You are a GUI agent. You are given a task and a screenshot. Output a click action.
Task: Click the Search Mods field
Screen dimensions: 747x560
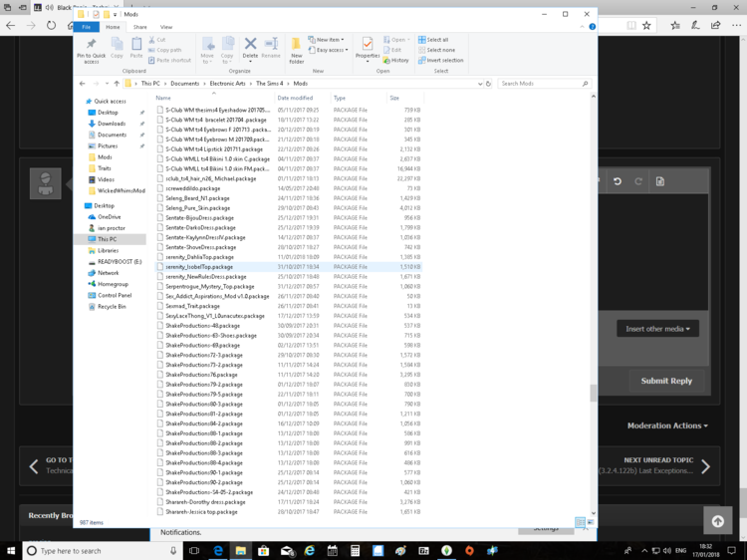(x=544, y=84)
